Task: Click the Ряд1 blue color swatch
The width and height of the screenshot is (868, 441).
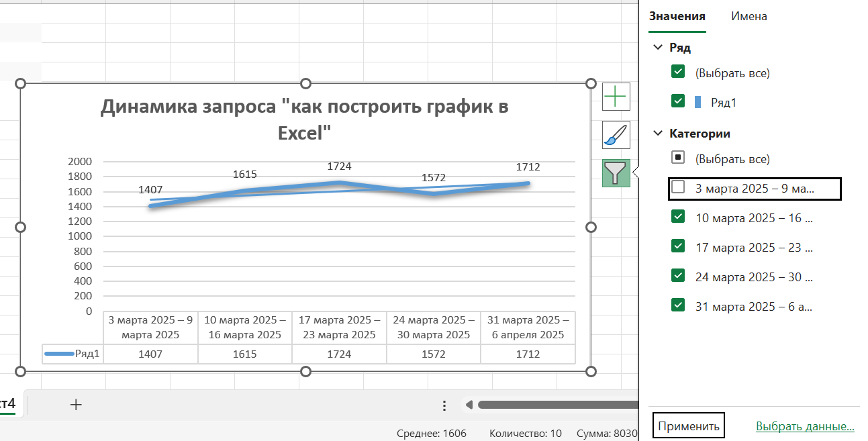Action: click(697, 102)
